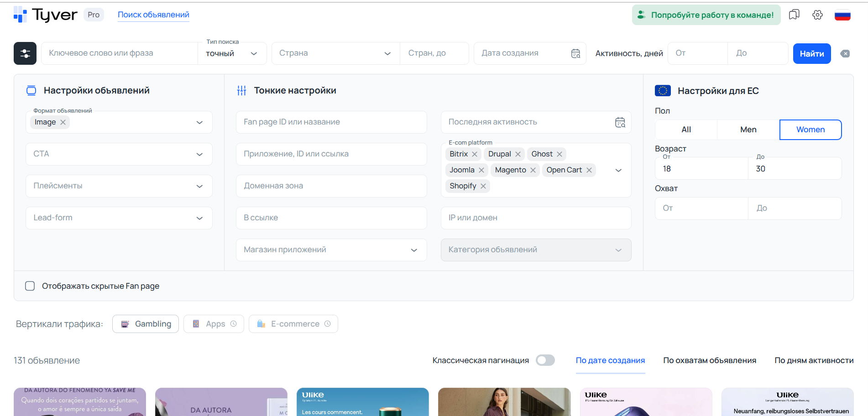Sort by По дням активности tab
Screen dimensions: 868x416
(814, 360)
